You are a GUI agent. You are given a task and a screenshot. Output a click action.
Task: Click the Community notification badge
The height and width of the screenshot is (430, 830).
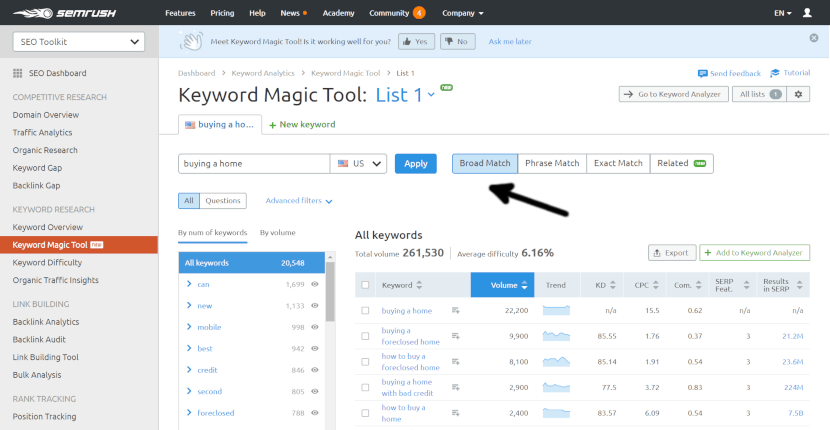(x=419, y=13)
